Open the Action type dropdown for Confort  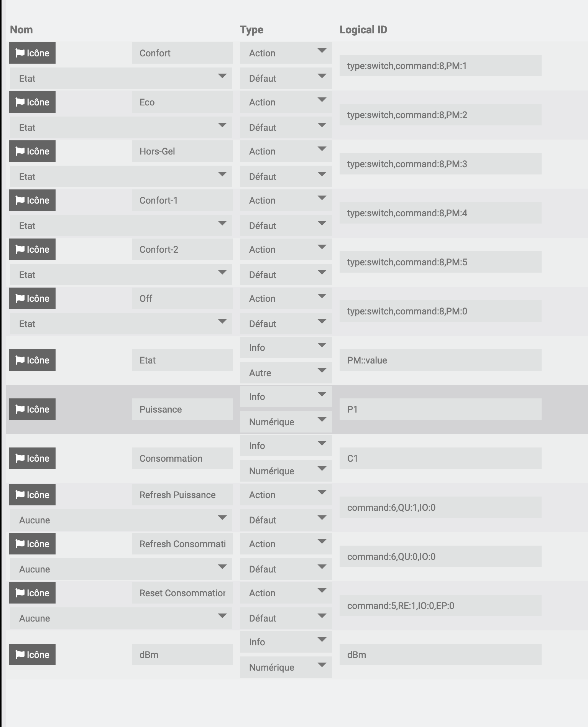pyautogui.click(x=286, y=53)
